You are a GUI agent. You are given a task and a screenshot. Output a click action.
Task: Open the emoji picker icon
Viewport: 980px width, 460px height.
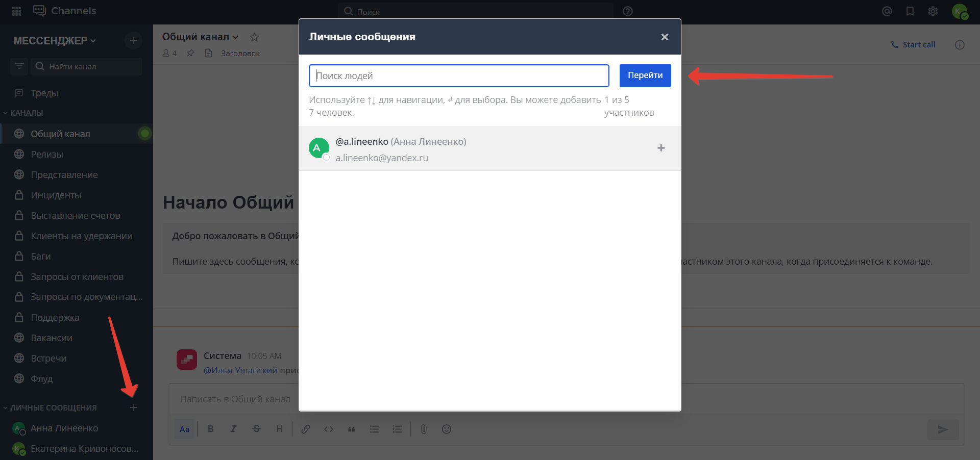447,429
